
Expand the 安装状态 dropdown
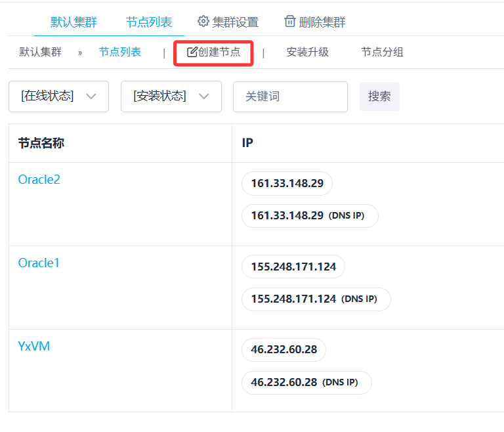[171, 97]
